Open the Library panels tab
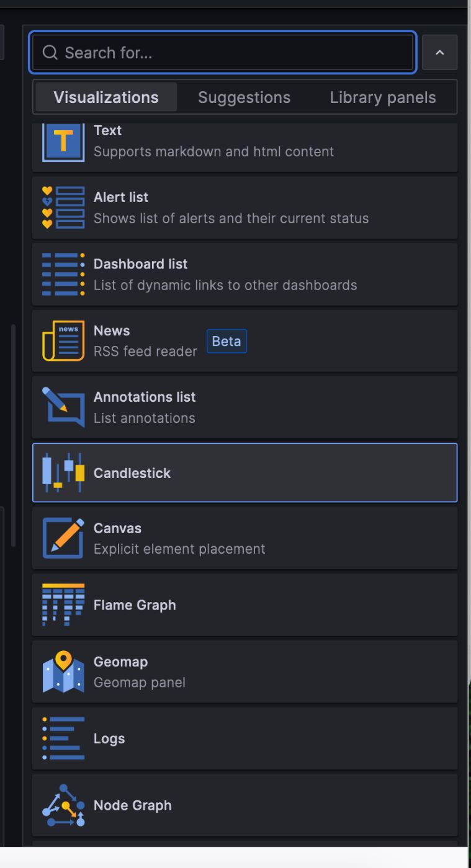The image size is (471, 868). coord(382,97)
